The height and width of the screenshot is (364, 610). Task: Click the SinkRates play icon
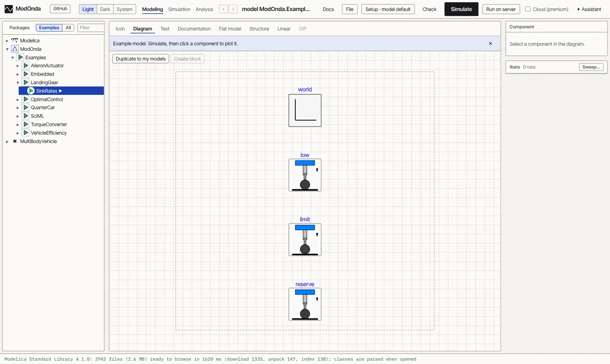[31, 91]
